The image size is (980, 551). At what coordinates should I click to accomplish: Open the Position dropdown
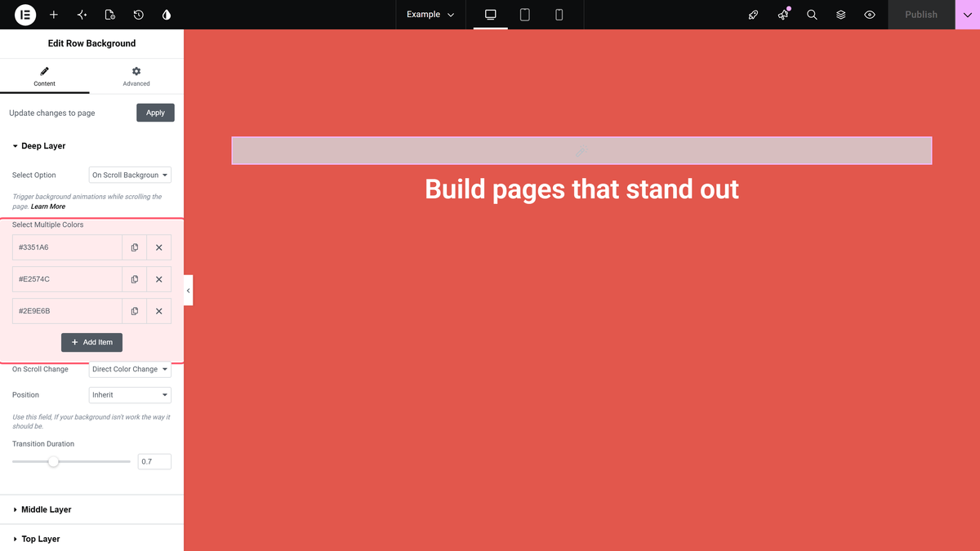point(130,395)
